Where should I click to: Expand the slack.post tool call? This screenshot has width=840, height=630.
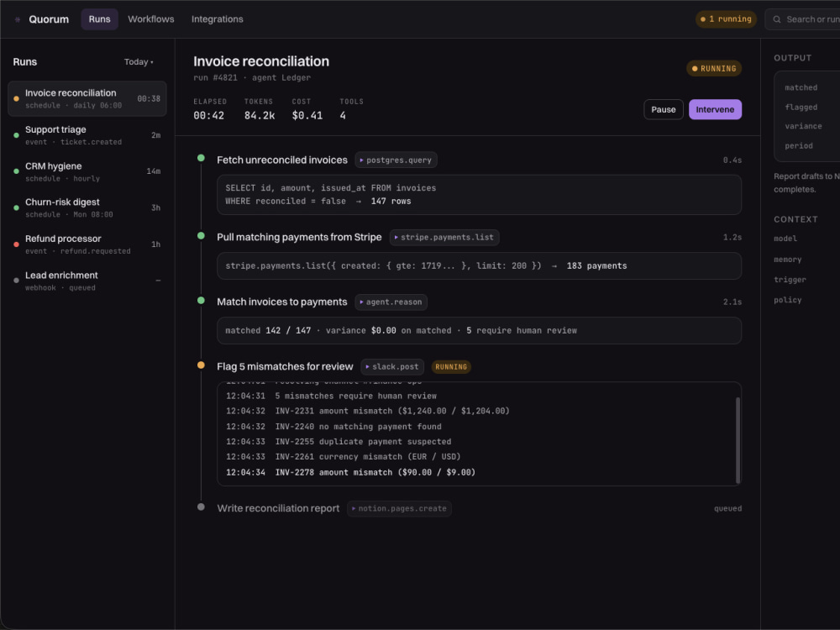tap(392, 367)
